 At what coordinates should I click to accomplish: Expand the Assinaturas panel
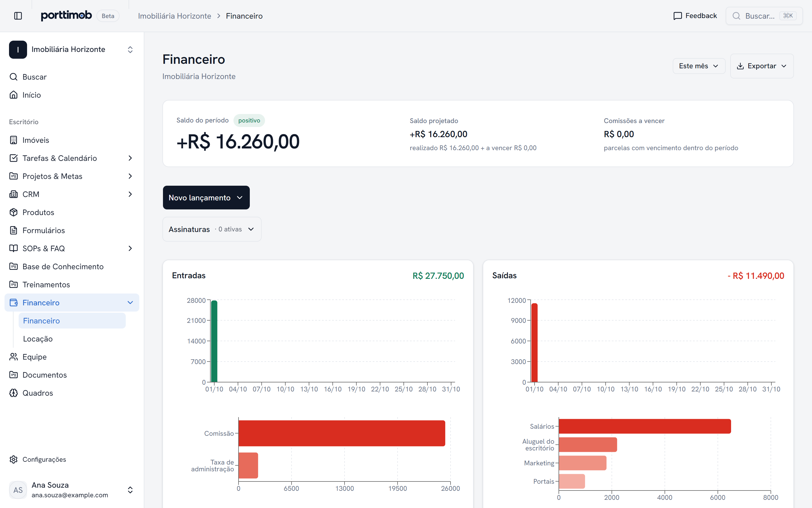click(x=212, y=229)
